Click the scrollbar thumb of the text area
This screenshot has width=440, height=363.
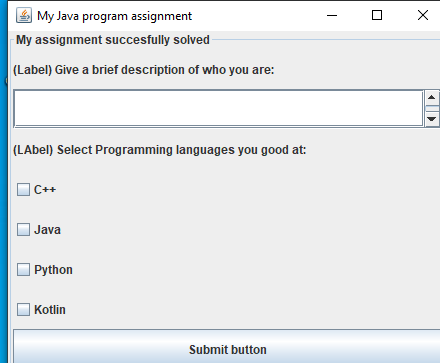click(x=432, y=109)
